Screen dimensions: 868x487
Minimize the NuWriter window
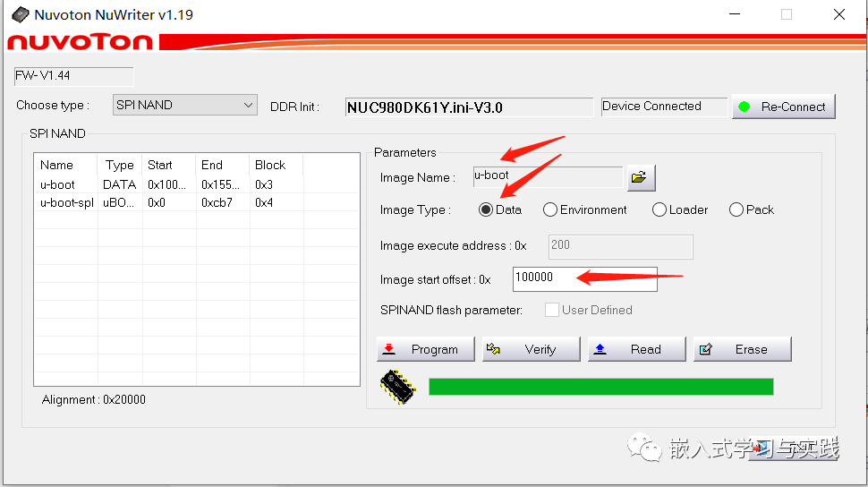coord(735,14)
